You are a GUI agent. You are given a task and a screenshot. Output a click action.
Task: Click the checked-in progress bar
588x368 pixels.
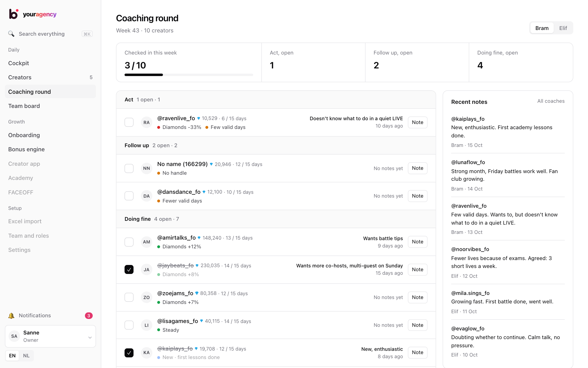(x=189, y=75)
